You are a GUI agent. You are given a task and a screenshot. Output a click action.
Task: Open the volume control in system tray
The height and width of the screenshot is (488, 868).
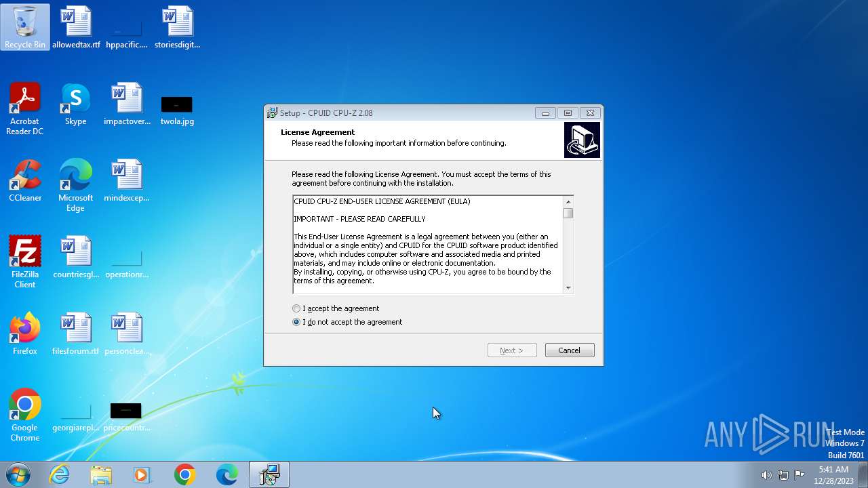coord(767,475)
